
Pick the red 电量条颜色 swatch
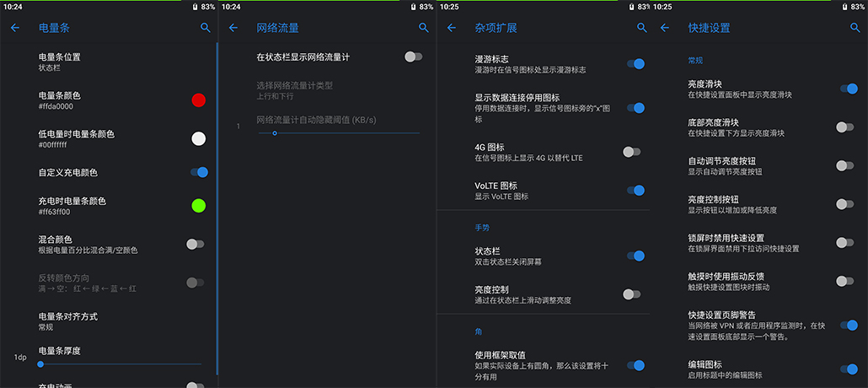(198, 100)
